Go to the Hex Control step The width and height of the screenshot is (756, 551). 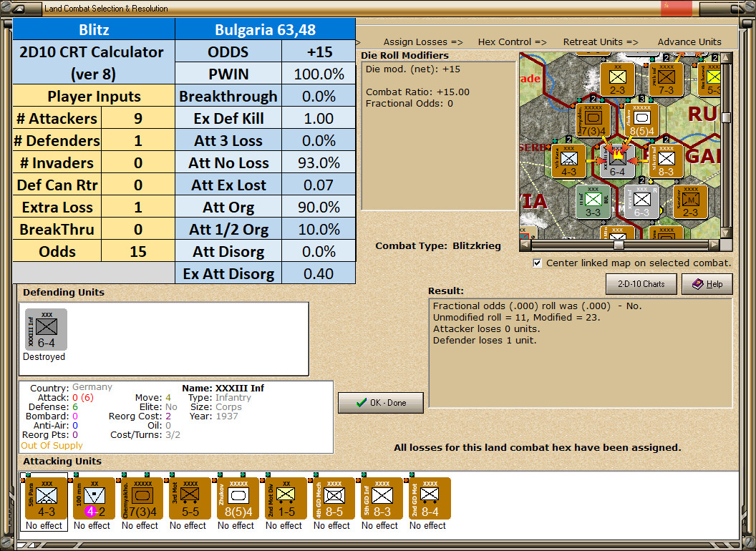pos(512,42)
